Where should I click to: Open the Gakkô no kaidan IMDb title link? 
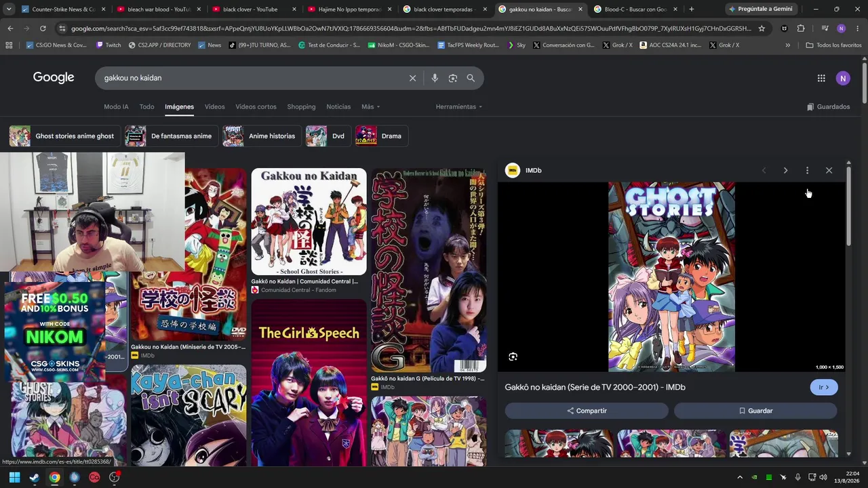(595, 387)
